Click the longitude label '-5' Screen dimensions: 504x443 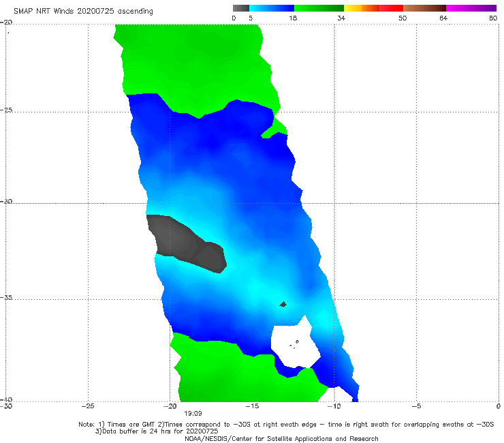[x=417, y=406]
